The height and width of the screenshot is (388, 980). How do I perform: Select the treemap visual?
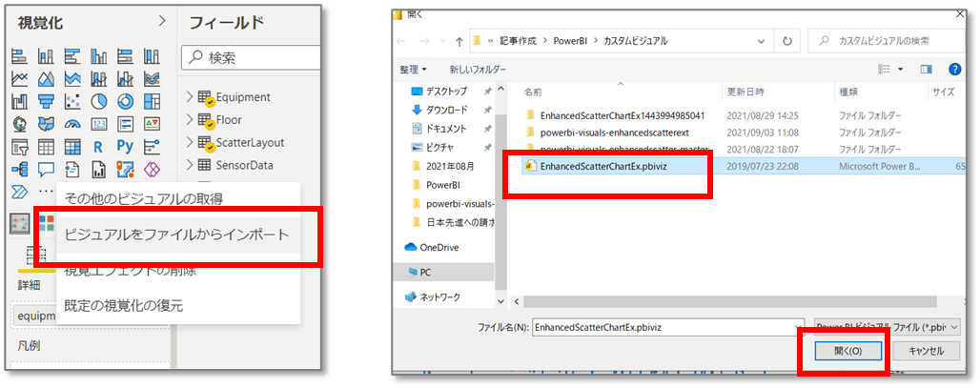pos(152,101)
